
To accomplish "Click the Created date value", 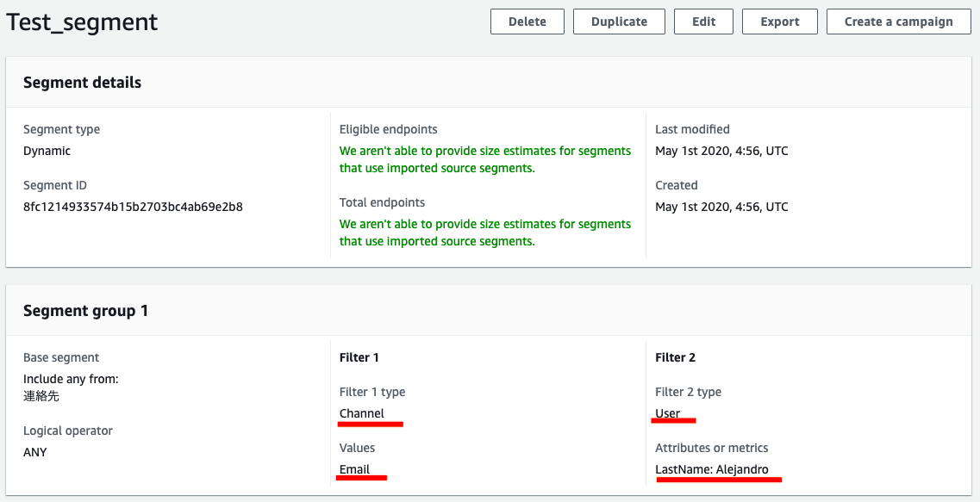I will tap(721, 207).
